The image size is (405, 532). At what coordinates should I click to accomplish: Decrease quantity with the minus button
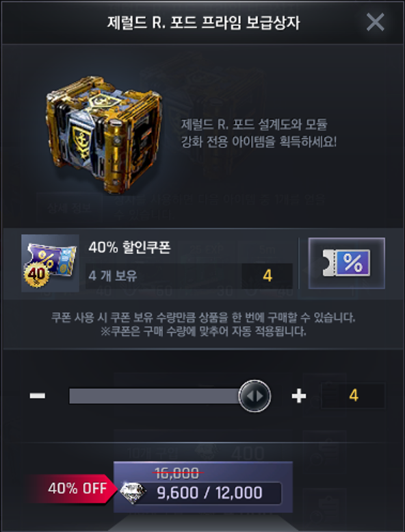point(38,396)
